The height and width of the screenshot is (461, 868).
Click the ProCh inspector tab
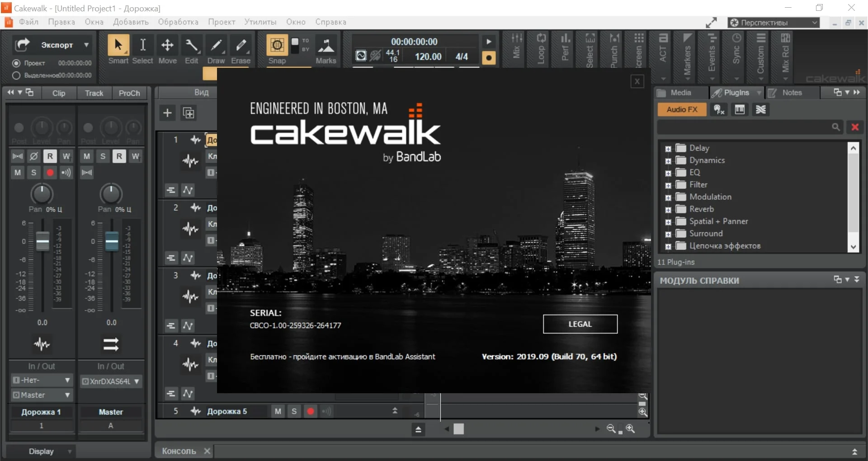[129, 93]
